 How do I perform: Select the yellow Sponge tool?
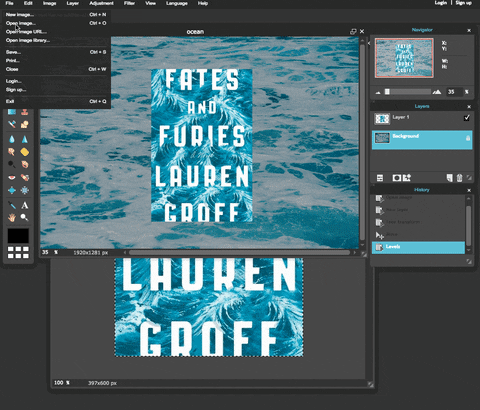pyautogui.click(x=24, y=152)
